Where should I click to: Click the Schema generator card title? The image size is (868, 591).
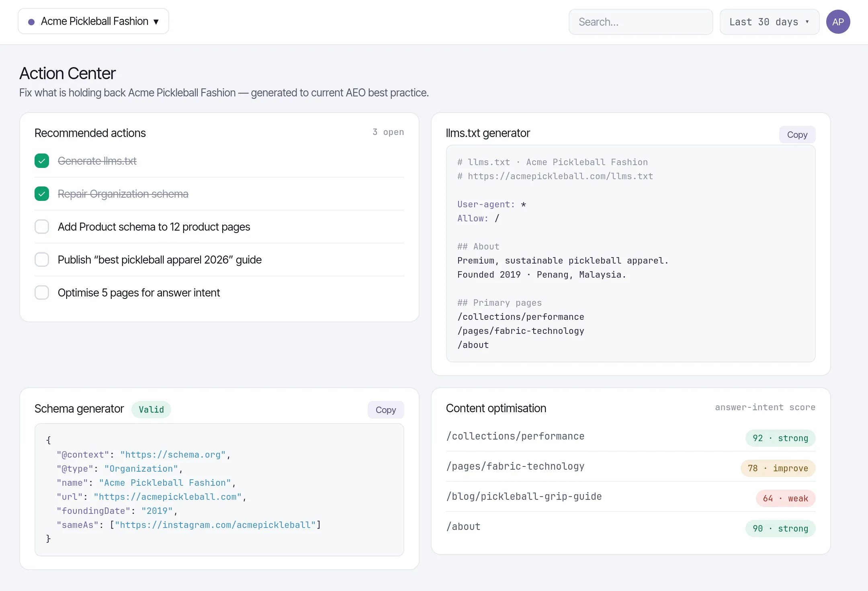tap(79, 409)
